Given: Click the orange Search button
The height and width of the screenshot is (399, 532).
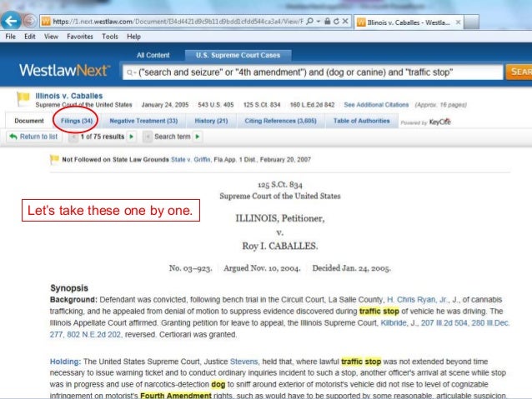Looking at the screenshot, I should (519, 72).
